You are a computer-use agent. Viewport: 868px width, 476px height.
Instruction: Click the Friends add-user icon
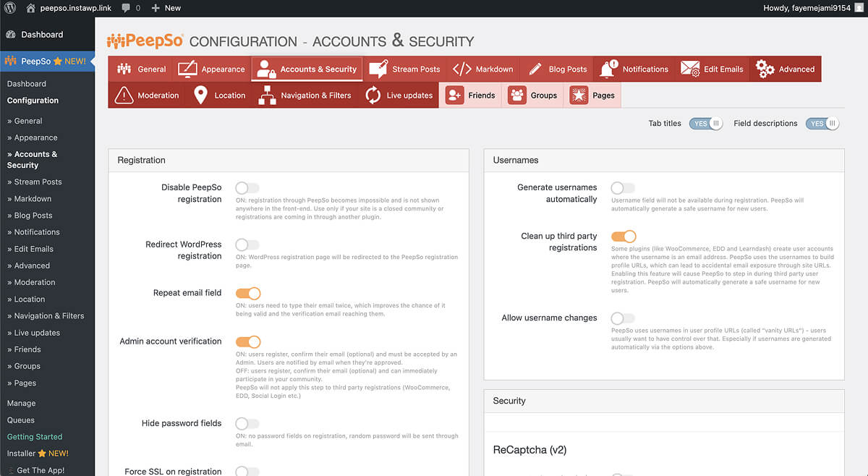click(454, 95)
